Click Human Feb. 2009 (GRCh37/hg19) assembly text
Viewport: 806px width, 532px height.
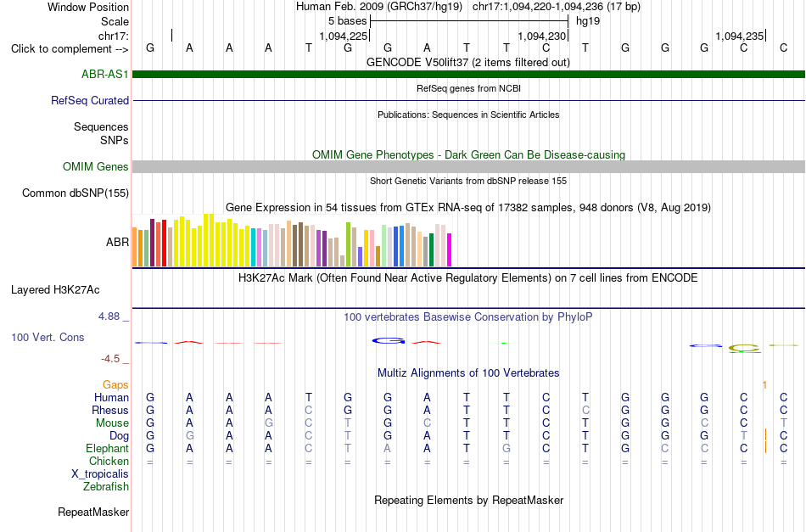pyautogui.click(x=379, y=7)
